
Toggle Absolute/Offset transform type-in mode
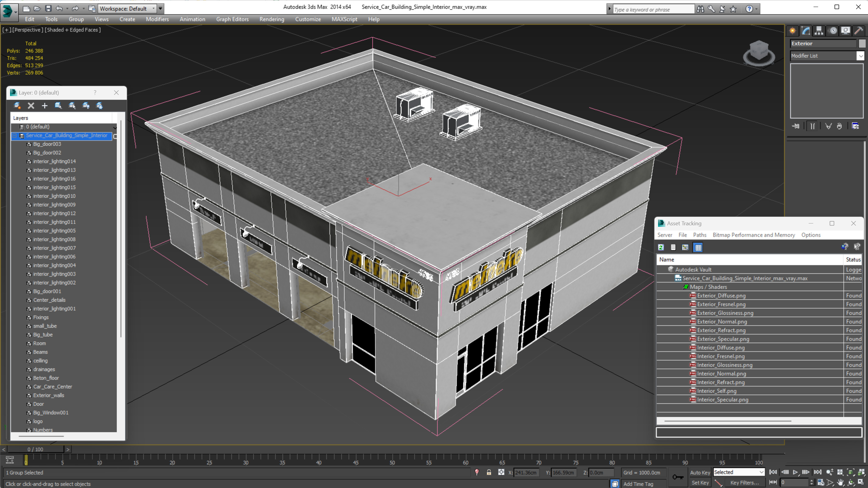(501, 472)
